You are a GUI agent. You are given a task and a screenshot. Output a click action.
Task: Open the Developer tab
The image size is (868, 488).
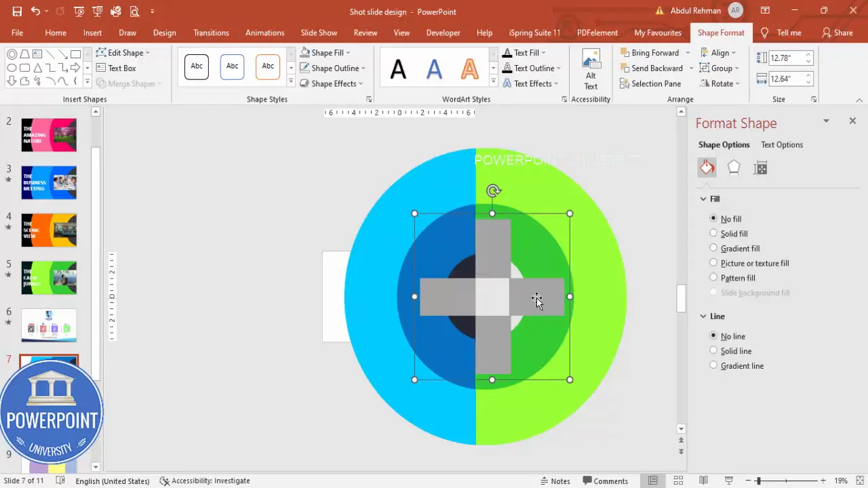(443, 33)
